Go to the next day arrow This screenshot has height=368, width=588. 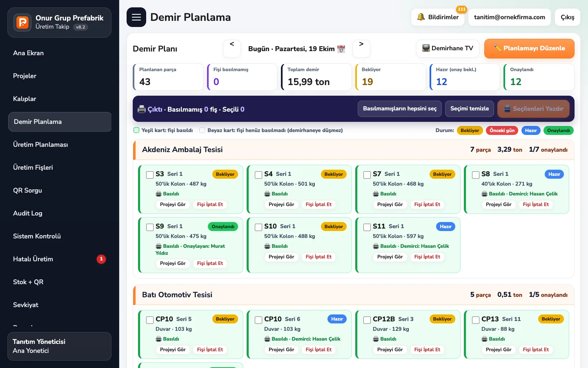tap(361, 49)
